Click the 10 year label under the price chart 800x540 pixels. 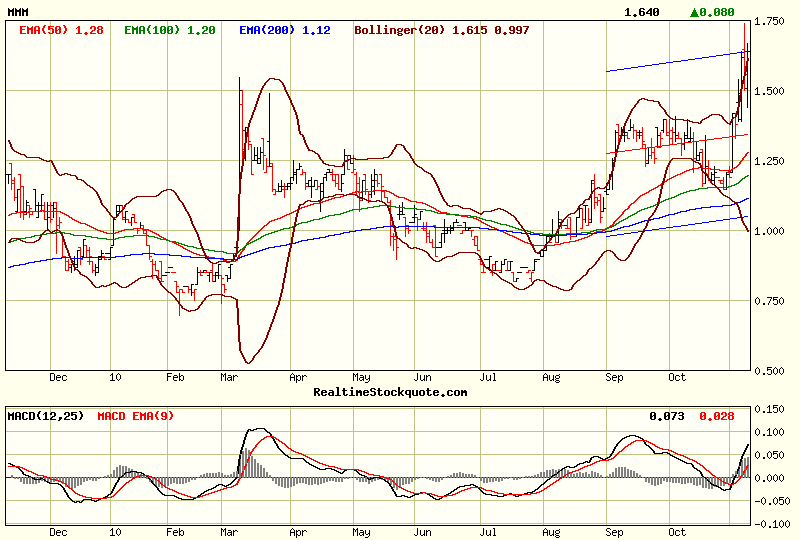[x=115, y=377]
